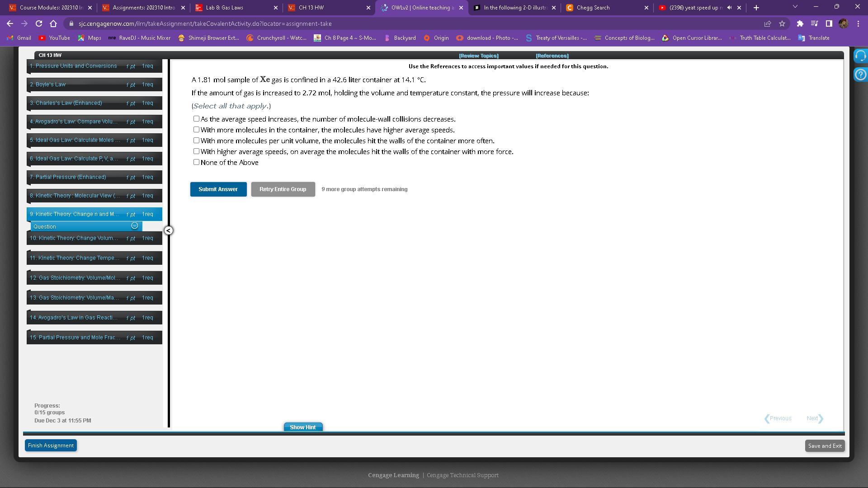868x488 pixels.
Task: Click the Show Hint button
Action: 302,427
